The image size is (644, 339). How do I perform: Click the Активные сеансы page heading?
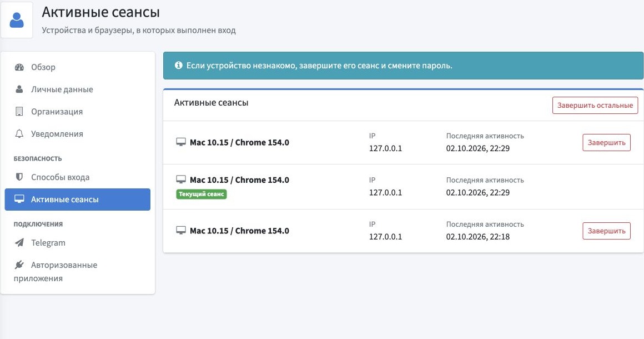click(100, 12)
